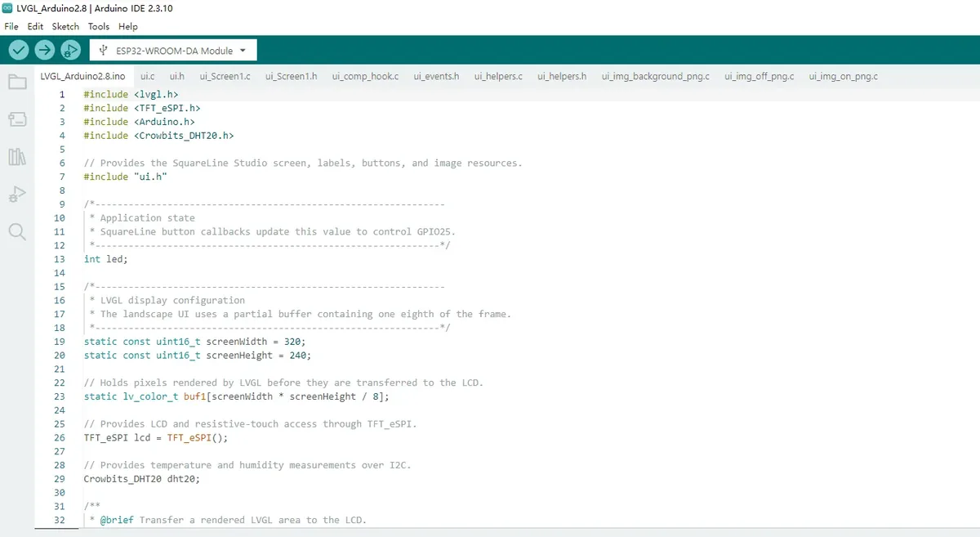Click line number 1 in the gutter
The image size is (980, 537).
62,95
